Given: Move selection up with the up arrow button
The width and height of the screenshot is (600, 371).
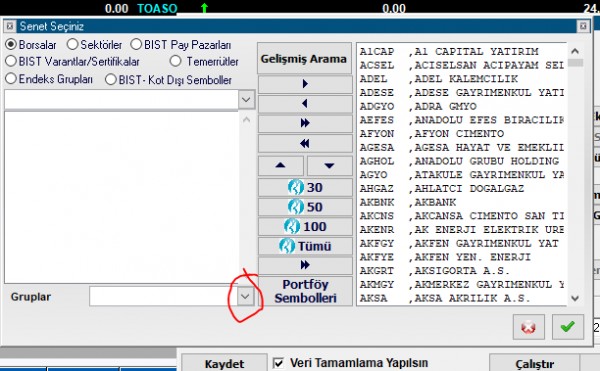Looking at the screenshot, I should click(280, 166).
